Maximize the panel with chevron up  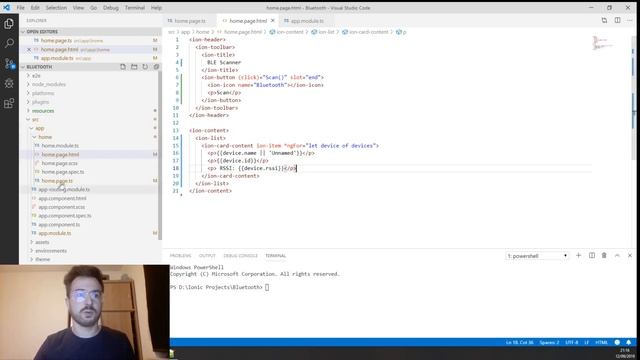617,256
